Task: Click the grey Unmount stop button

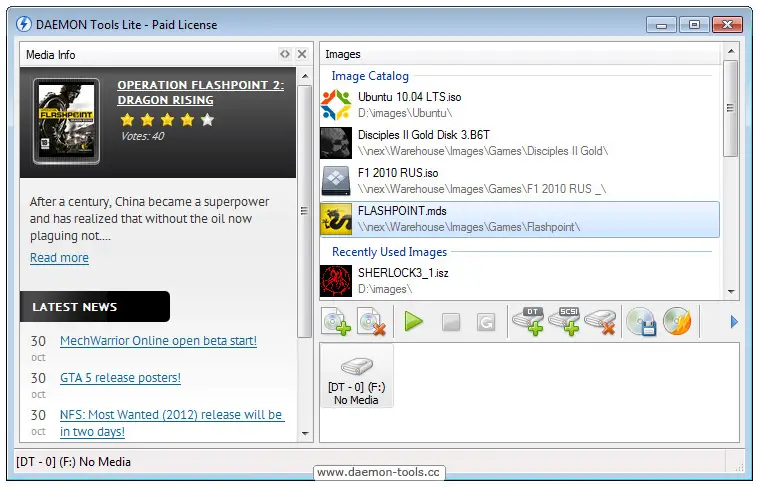Action: (x=451, y=322)
